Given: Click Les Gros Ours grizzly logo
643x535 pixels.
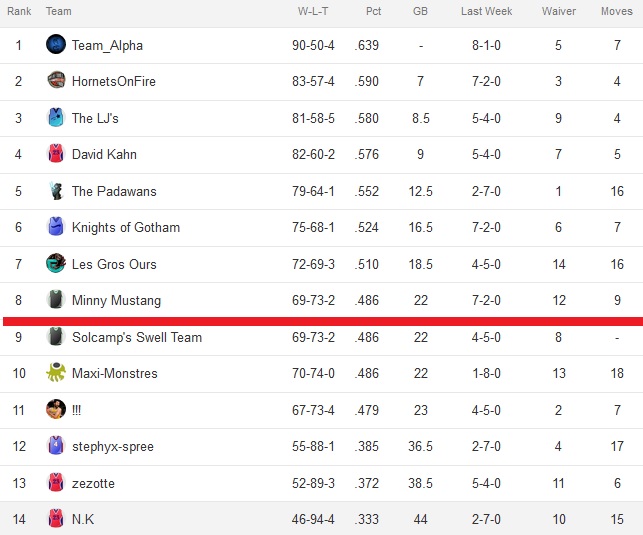Looking at the screenshot, I should pos(56,263).
